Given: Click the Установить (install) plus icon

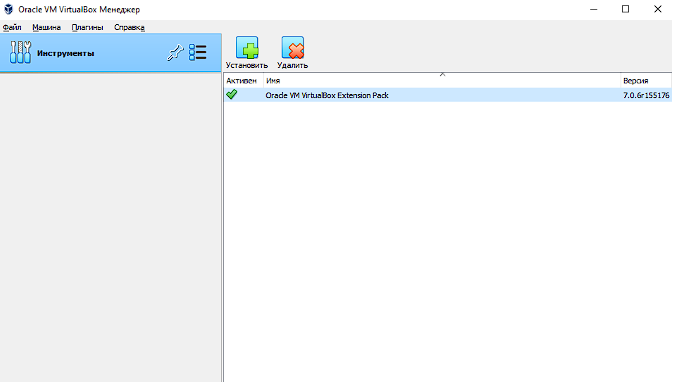Looking at the screenshot, I should point(247,47).
